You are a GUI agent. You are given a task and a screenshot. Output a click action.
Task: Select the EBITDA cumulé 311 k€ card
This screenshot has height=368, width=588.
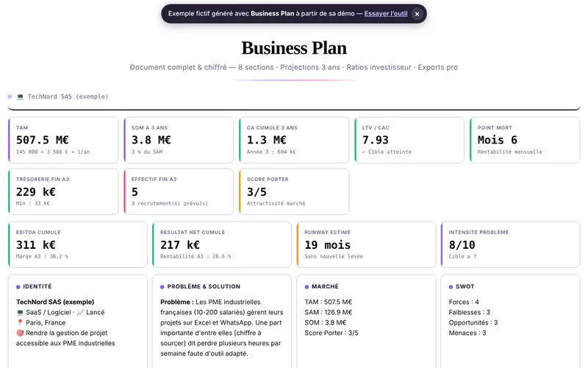78,244
